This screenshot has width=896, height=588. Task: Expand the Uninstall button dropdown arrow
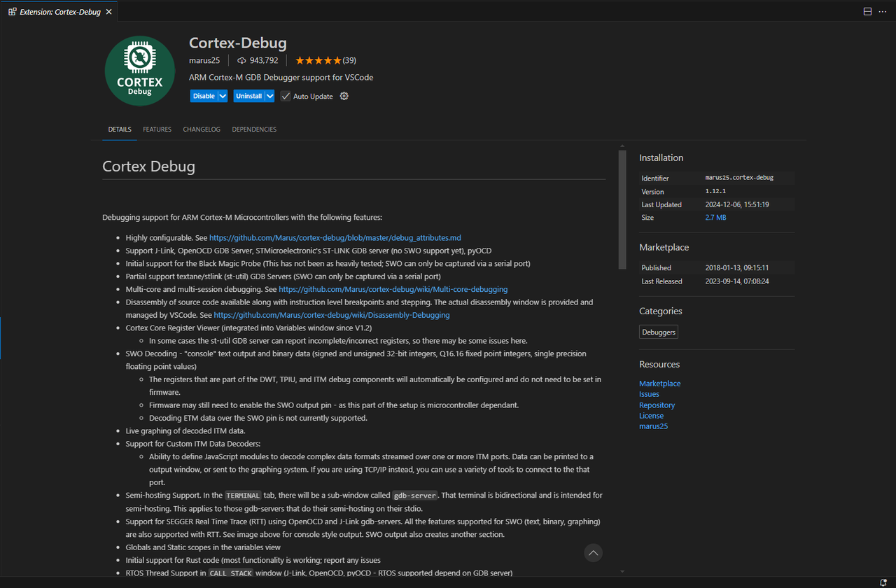point(269,96)
